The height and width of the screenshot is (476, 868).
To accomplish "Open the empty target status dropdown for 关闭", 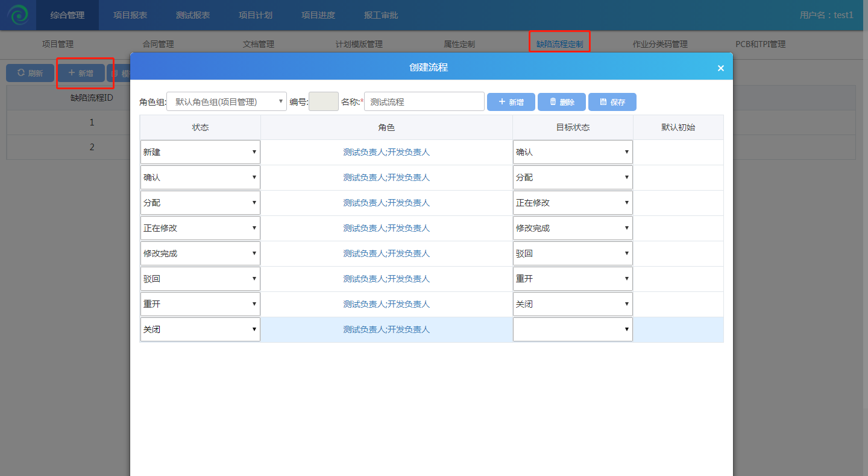I will [573, 329].
